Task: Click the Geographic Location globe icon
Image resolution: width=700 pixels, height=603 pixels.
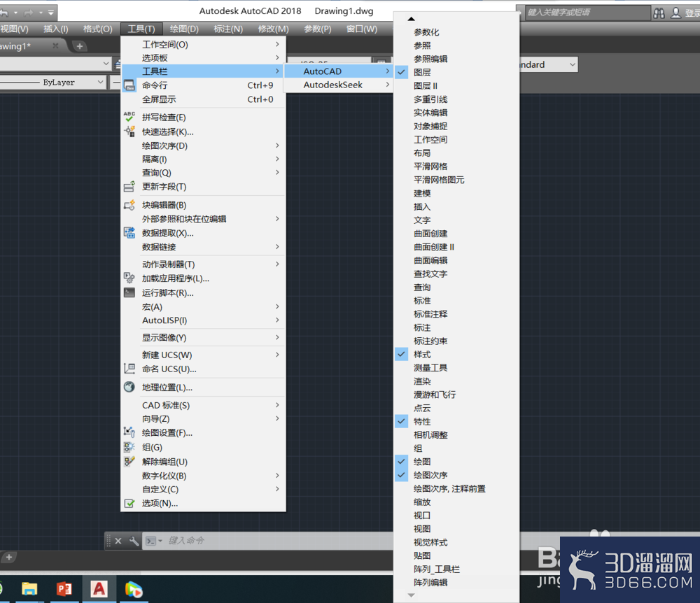Action: click(129, 387)
